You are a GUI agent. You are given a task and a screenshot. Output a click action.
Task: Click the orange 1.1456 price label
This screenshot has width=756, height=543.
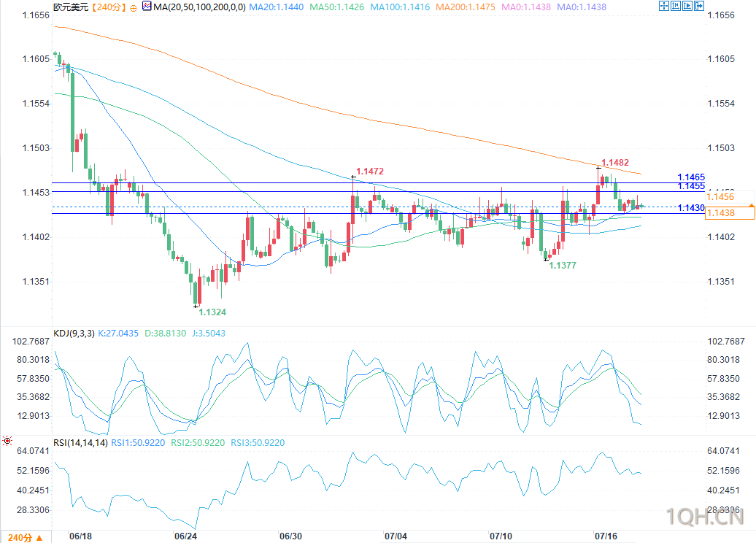[720, 197]
